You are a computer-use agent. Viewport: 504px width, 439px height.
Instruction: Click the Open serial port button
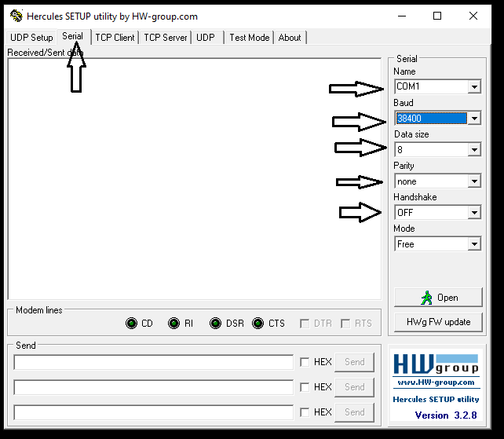pyautogui.click(x=438, y=298)
